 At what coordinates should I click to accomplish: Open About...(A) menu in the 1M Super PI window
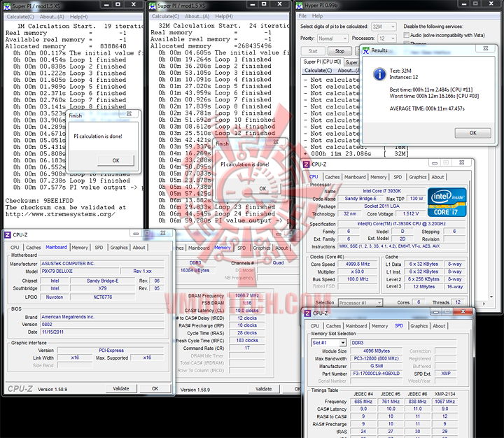(52, 17)
